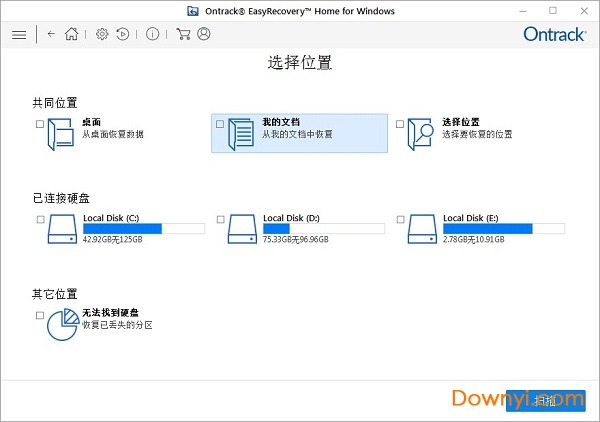
Task: Click the Local Disk (D:) label
Action: tap(291, 218)
